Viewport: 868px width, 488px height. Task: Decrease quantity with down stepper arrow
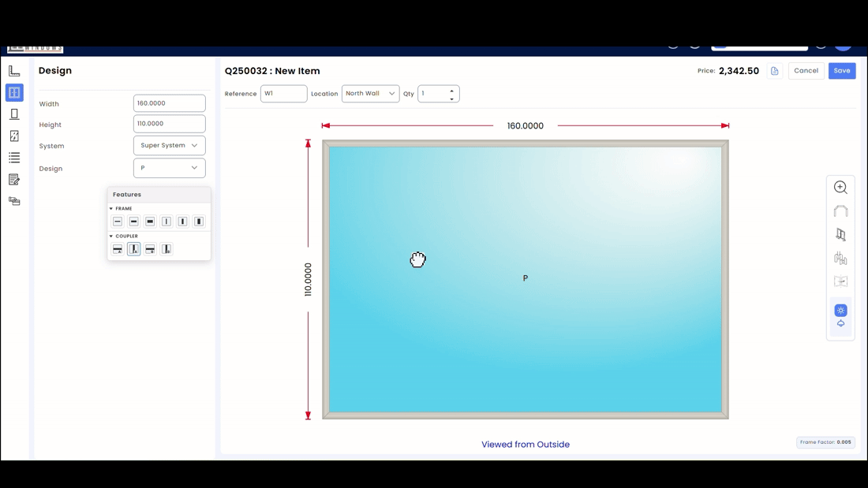pos(451,99)
